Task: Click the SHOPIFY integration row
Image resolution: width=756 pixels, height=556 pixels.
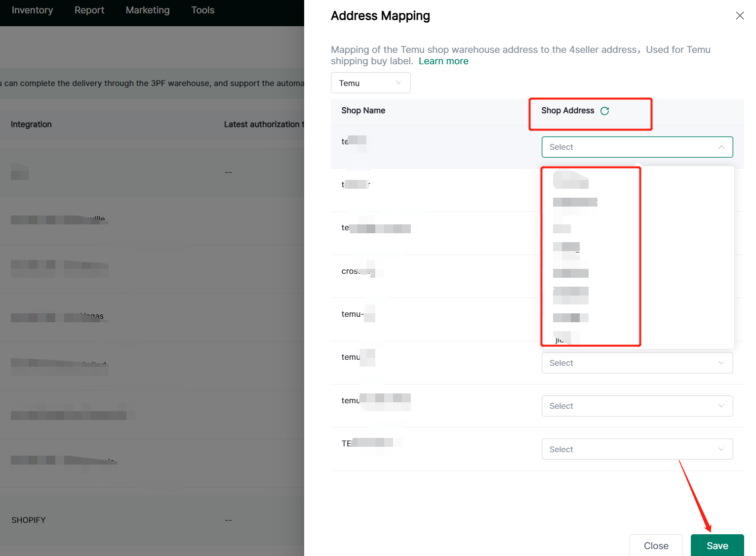Action: (x=29, y=520)
